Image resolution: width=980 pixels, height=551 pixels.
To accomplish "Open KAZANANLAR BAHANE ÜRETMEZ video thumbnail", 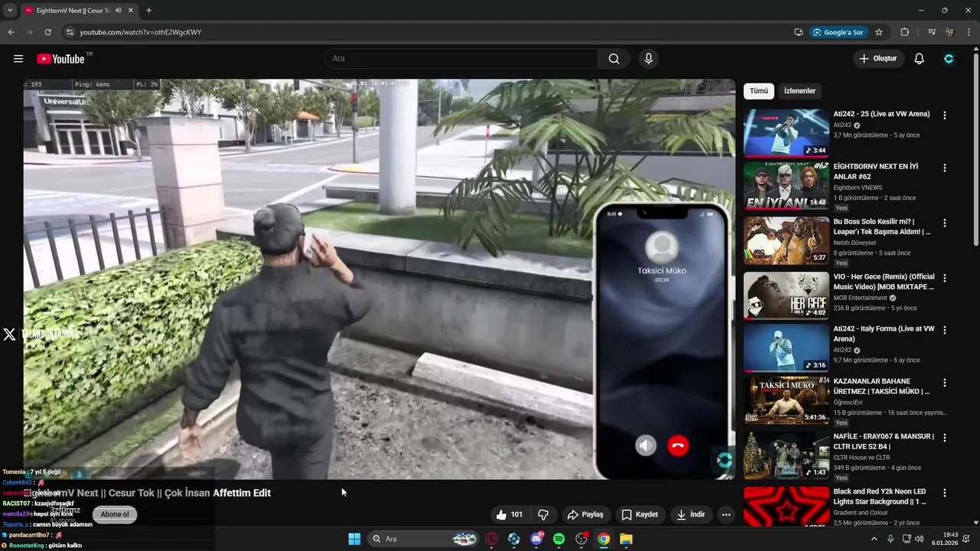I will tap(786, 401).
